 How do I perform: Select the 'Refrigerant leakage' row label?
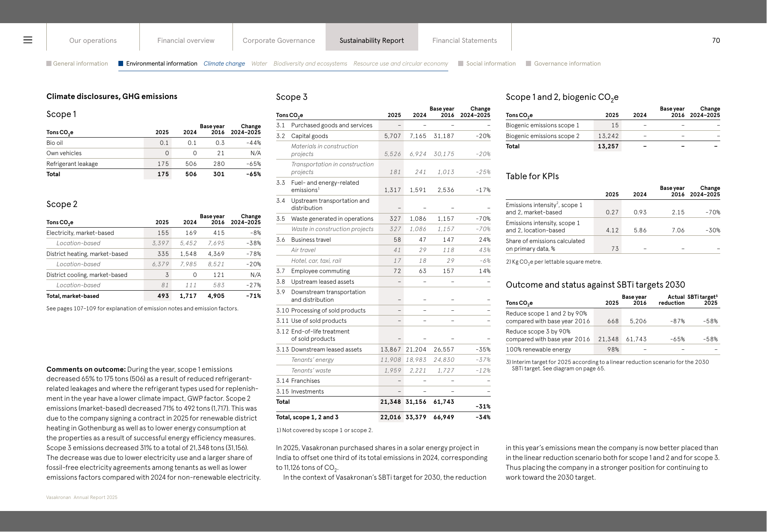(x=72, y=164)
